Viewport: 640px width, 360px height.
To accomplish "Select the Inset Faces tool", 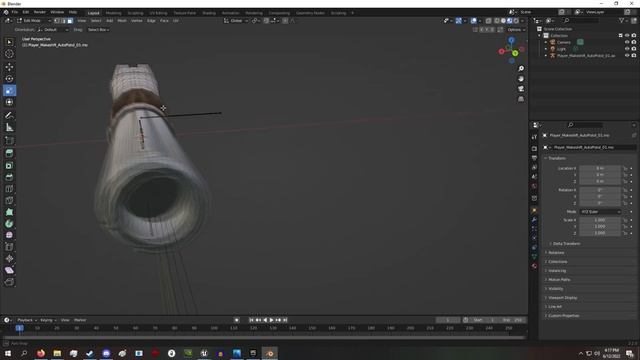I will tap(9, 165).
